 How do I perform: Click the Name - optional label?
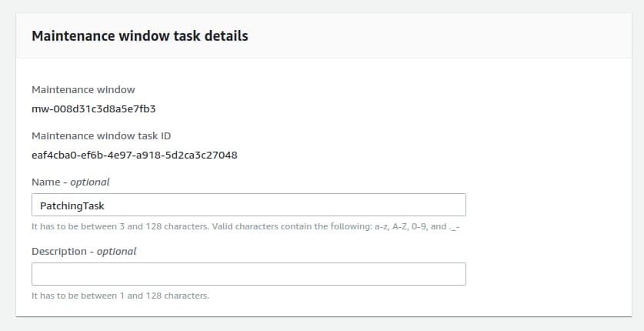[x=70, y=182]
